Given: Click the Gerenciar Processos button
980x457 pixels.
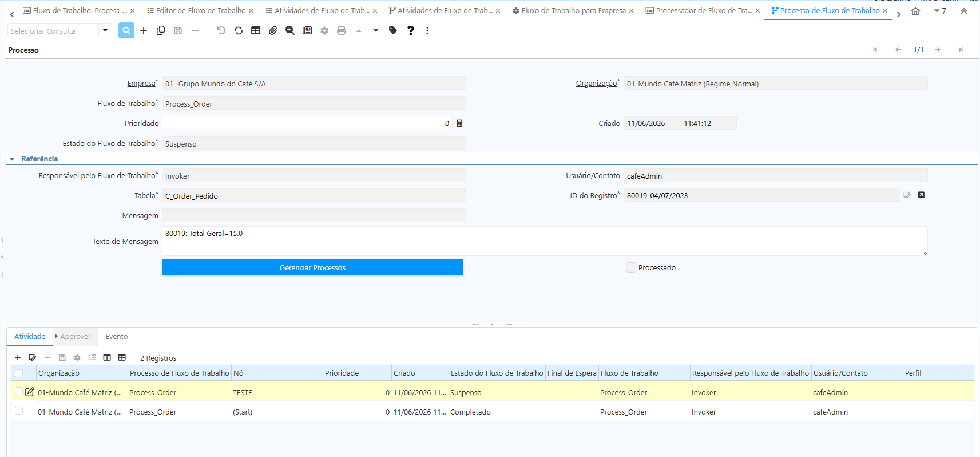Looking at the screenshot, I should (x=312, y=267).
